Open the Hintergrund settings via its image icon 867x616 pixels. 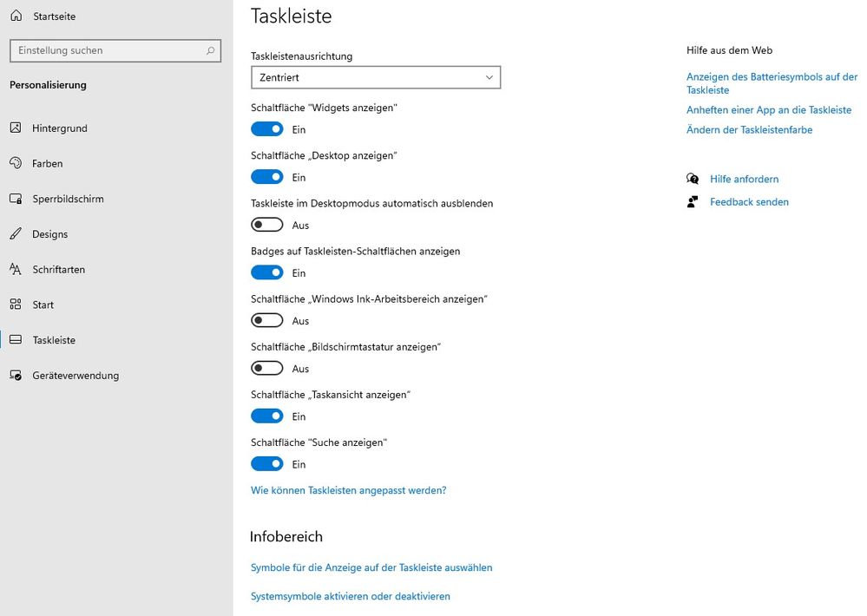point(16,128)
